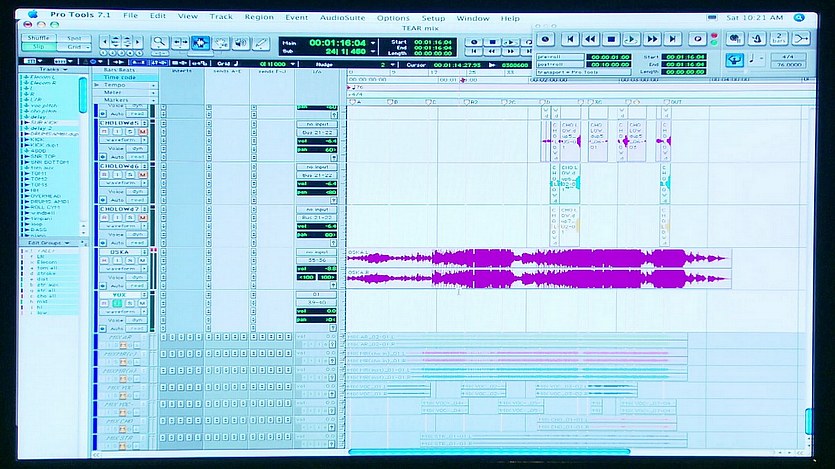The height and width of the screenshot is (469, 835).
Task: Toggle Wait for Note in Transport window
Action: tap(735, 38)
